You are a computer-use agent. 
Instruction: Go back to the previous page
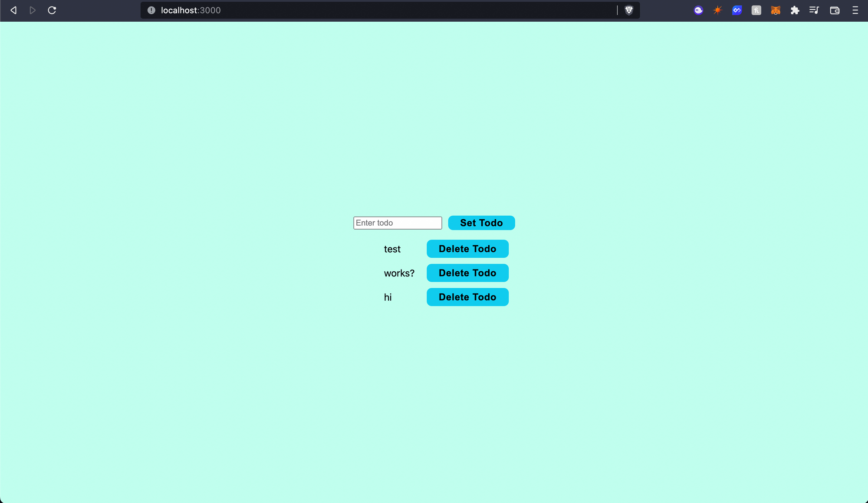point(13,10)
